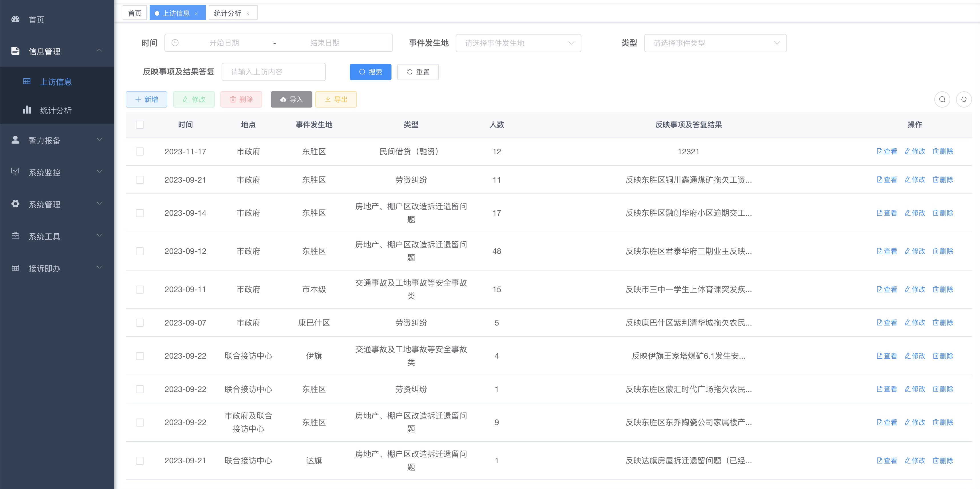Click the round refresh icon above table
980x489 pixels.
964,99
